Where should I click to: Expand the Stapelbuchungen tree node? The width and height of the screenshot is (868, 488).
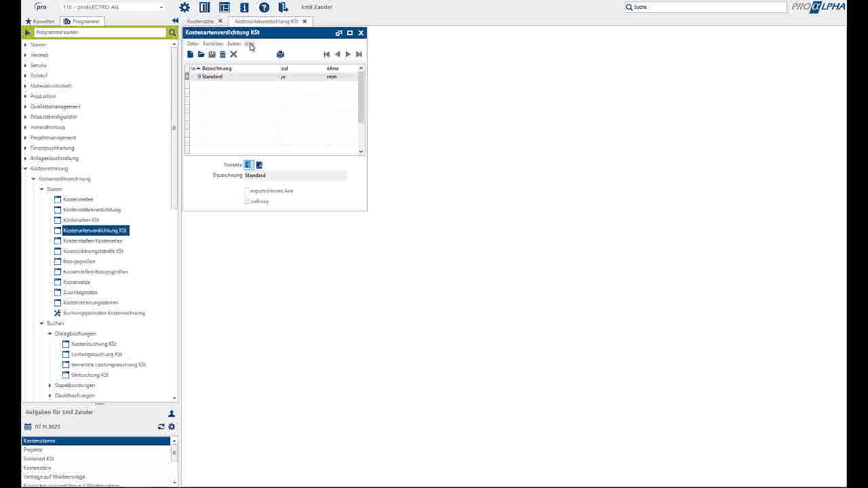[x=50, y=385]
